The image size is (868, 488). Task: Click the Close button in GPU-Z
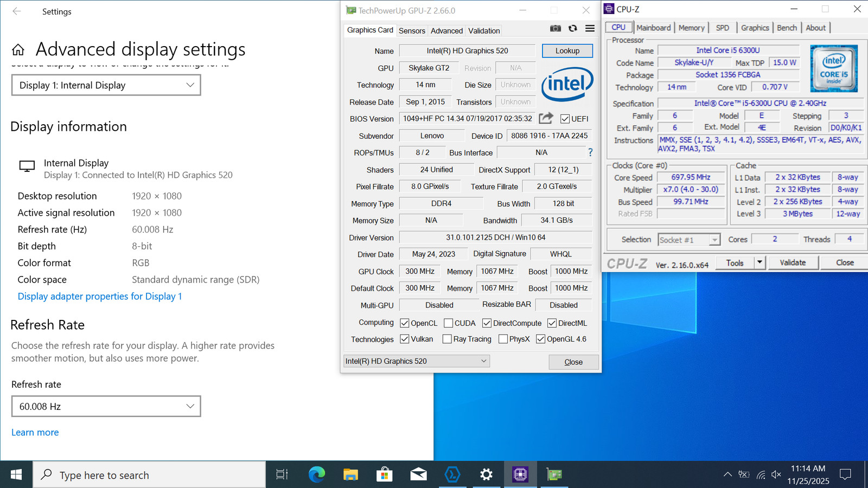pos(573,362)
